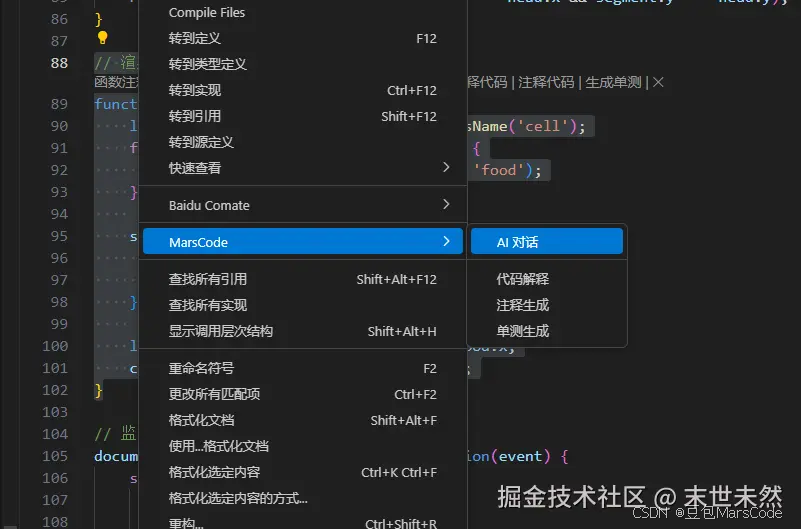801x529 pixels.
Task: Select 查找所有引用 menu entry
Action: (x=303, y=279)
